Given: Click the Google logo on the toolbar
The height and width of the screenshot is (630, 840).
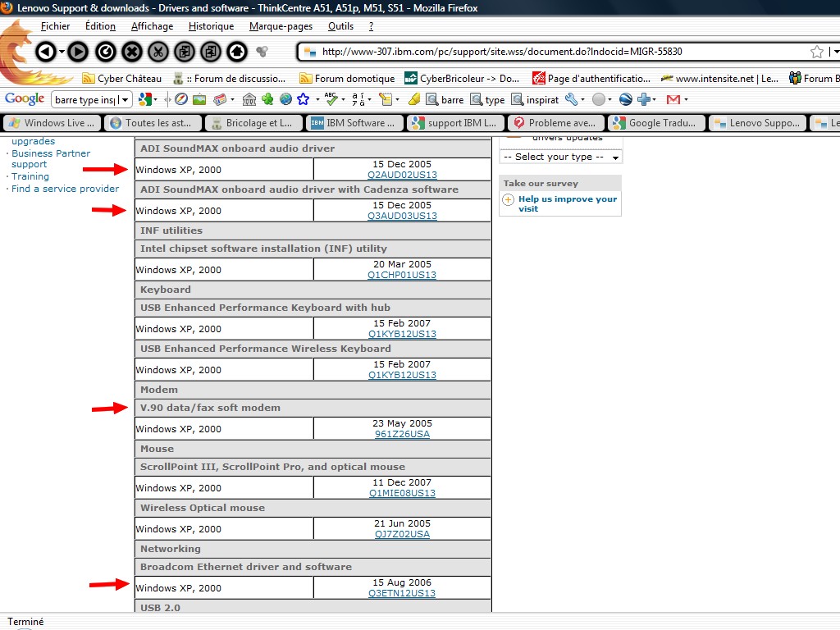Looking at the screenshot, I should (25, 98).
